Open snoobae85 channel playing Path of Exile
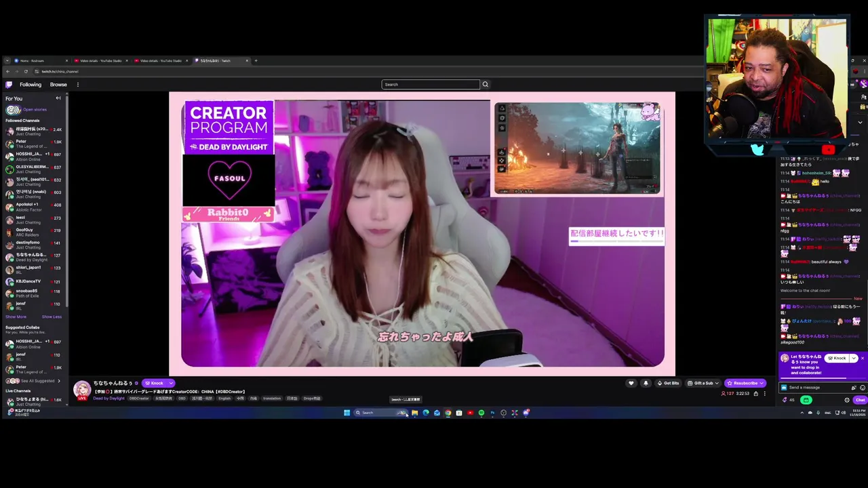 [34, 293]
